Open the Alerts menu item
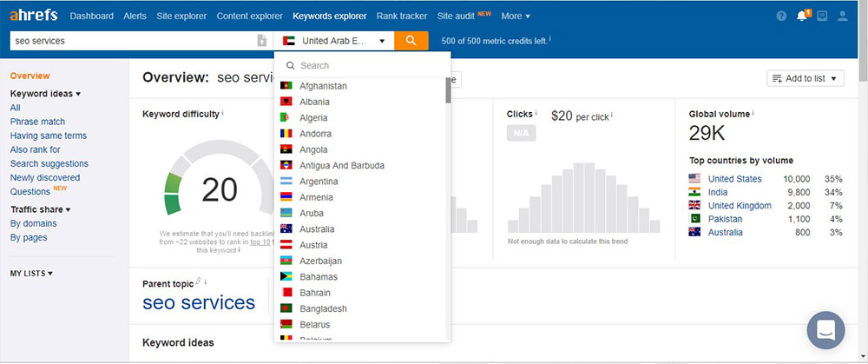 135,16
